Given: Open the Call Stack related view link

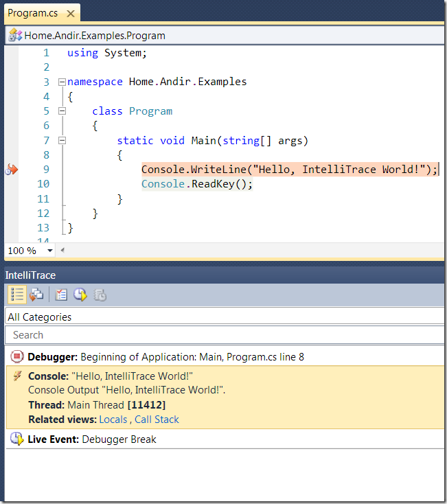Looking at the screenshot, I should click(157, 420).
